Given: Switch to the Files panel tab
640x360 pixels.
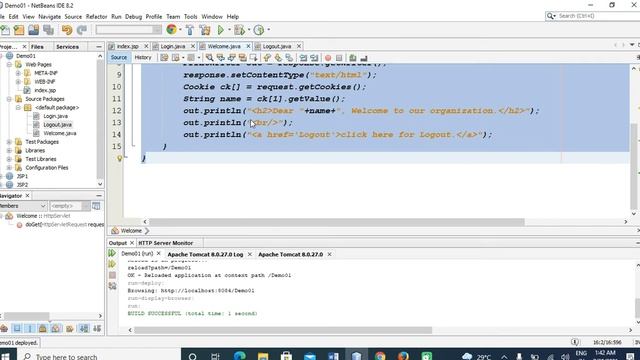Looking at the screenshot, I should (37, 47).
